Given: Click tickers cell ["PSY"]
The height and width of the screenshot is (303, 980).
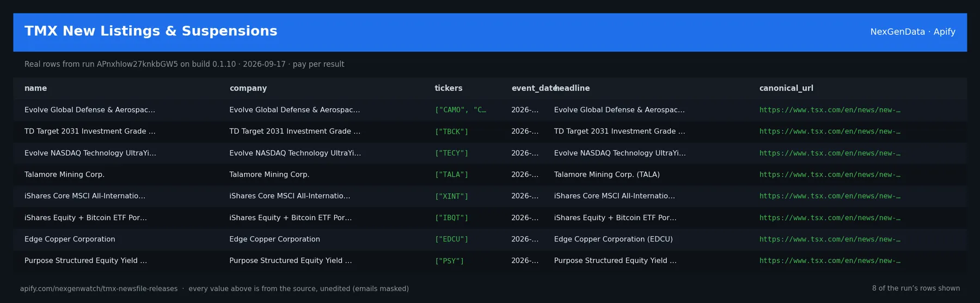Looking at the screenshot, I should coord(449,260).
